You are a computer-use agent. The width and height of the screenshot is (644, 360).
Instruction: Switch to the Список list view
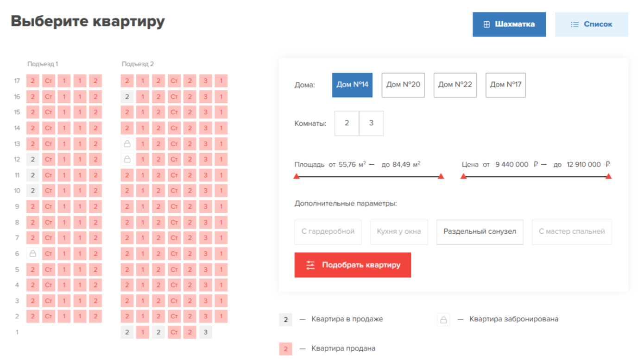(591, 25)
